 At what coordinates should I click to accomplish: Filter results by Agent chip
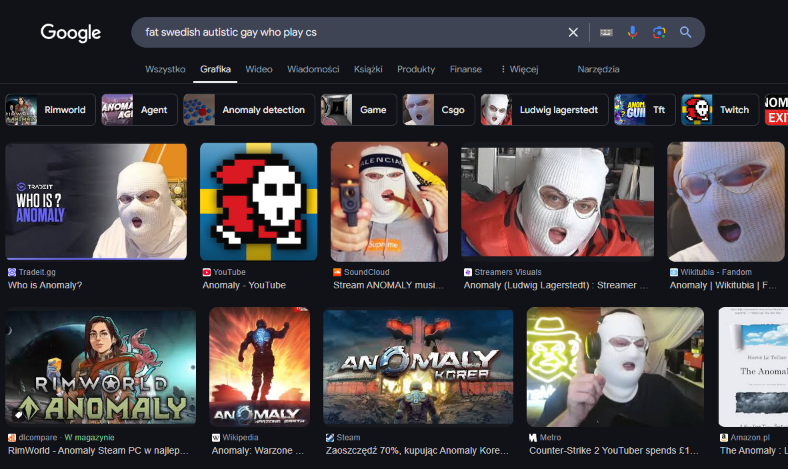(x=139, y=110)
